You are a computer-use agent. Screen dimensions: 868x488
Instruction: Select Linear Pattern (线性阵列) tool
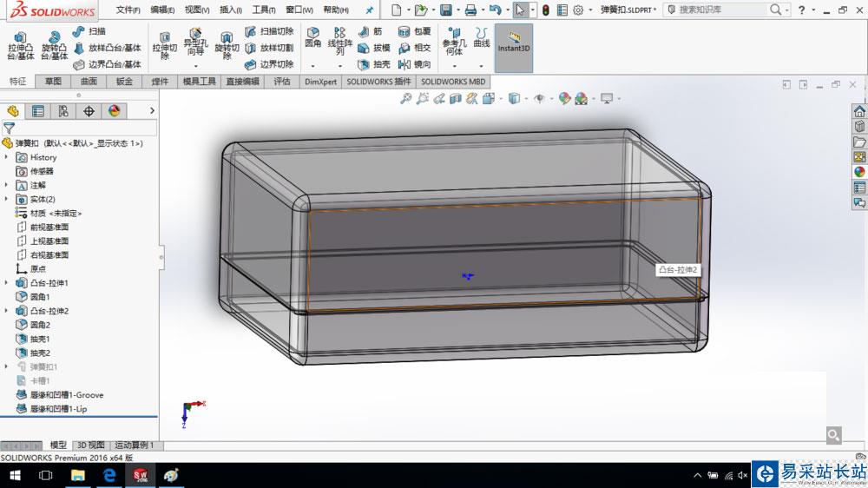pyautogui.click(x=340, y=41)
